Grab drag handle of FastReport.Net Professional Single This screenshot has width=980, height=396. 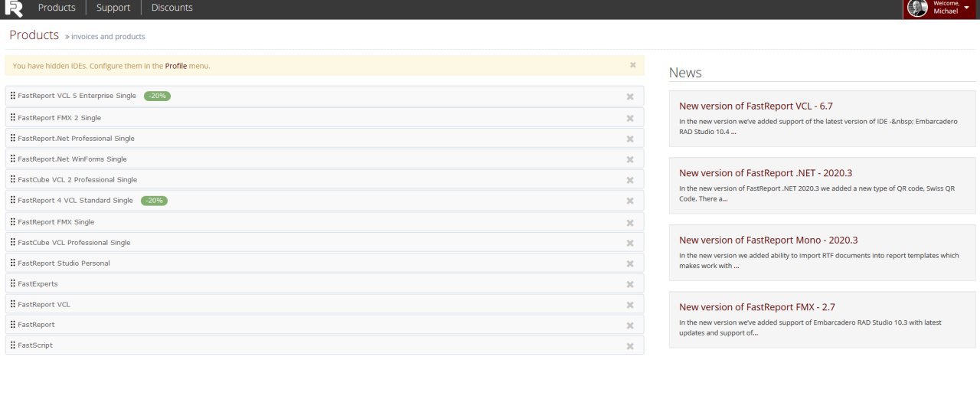point(13,139)
